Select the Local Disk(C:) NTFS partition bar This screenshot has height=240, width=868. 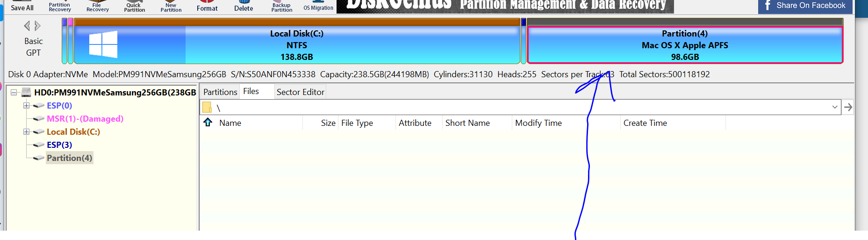297,41
